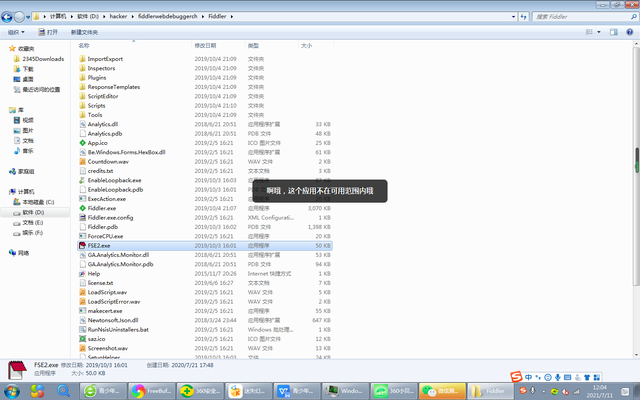Image resolution: width=640 pixels, height=400 pixels.
Task: Open the change view dropdown arrow
Action: 599,32
